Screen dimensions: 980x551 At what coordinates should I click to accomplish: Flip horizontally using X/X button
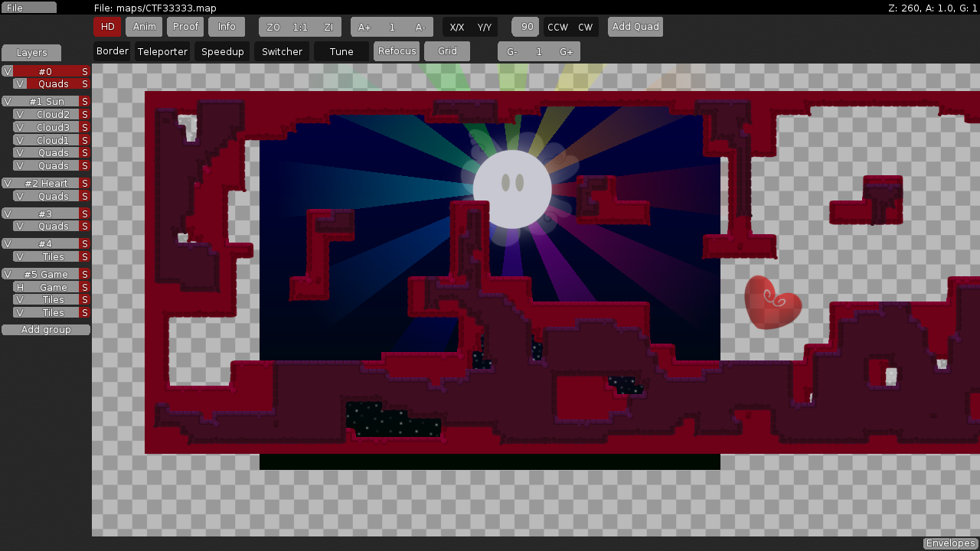tap(456, 28)
